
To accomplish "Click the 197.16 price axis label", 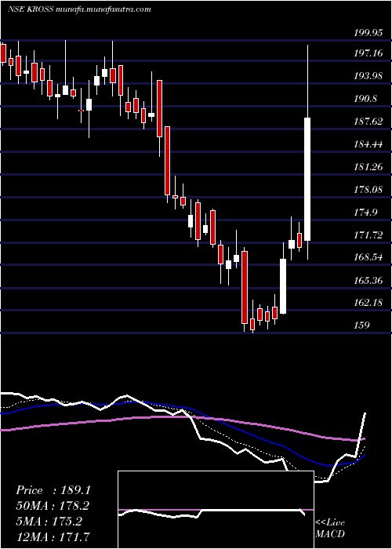I will (368, 53).
